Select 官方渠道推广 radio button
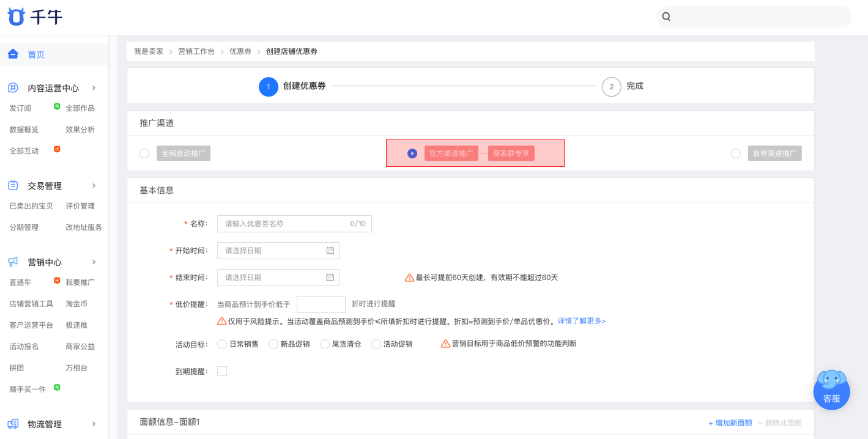868x439 pixels. click(x=412, y=153)
